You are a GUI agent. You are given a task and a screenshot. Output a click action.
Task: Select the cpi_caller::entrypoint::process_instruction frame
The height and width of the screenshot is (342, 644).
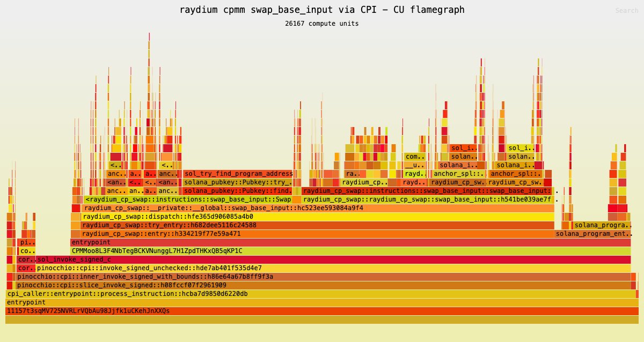(320, 294)
